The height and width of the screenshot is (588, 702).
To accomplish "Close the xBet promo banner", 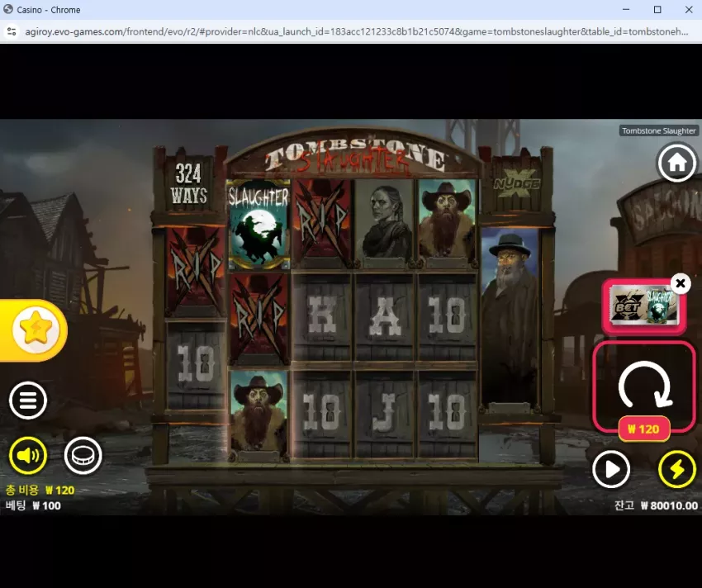I will pos(681,283).
